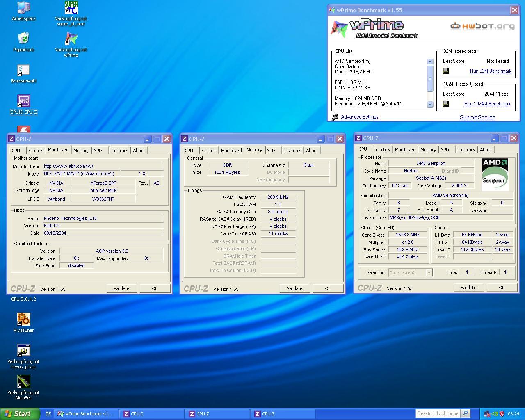Viewport: 525px width, 420px height.
Task: Click the abit.com.tw manufacturer field
Action: [x=103, y=166]
